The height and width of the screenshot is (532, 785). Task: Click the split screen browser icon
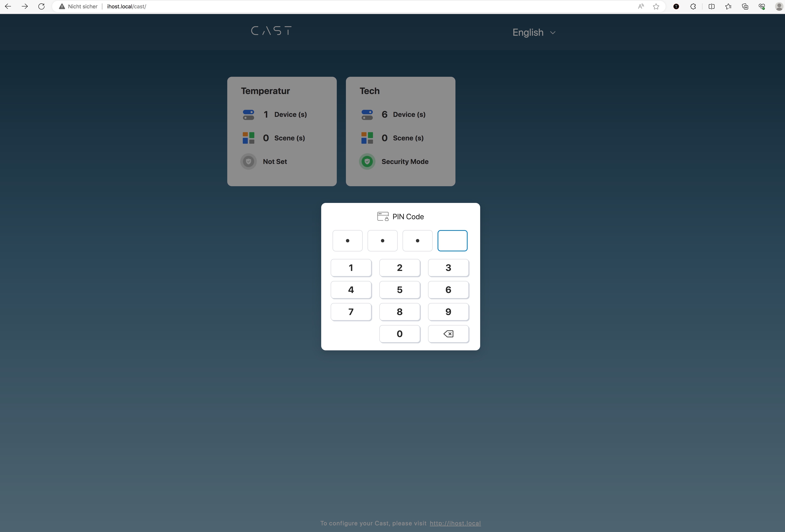[x=711, y=6]
